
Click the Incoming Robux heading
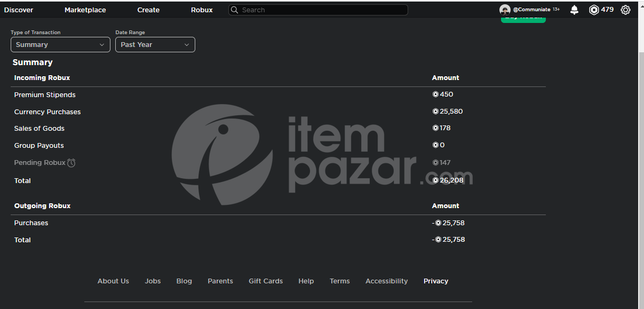coord(42,78)
